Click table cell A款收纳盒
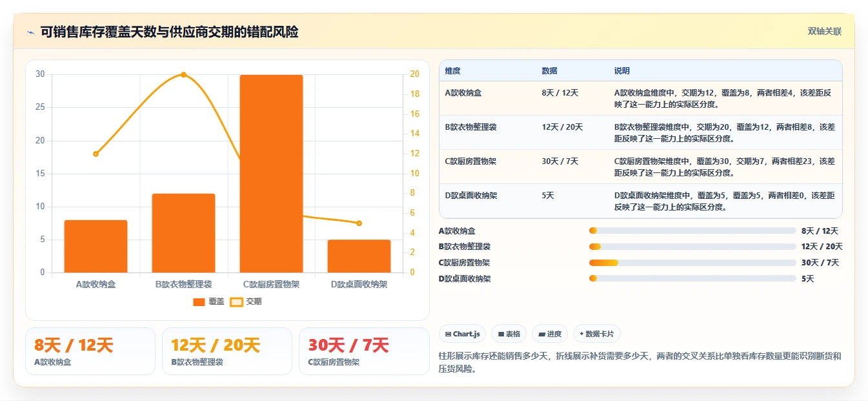This screenshot has height=401, width=868. [x=463, y=92]
